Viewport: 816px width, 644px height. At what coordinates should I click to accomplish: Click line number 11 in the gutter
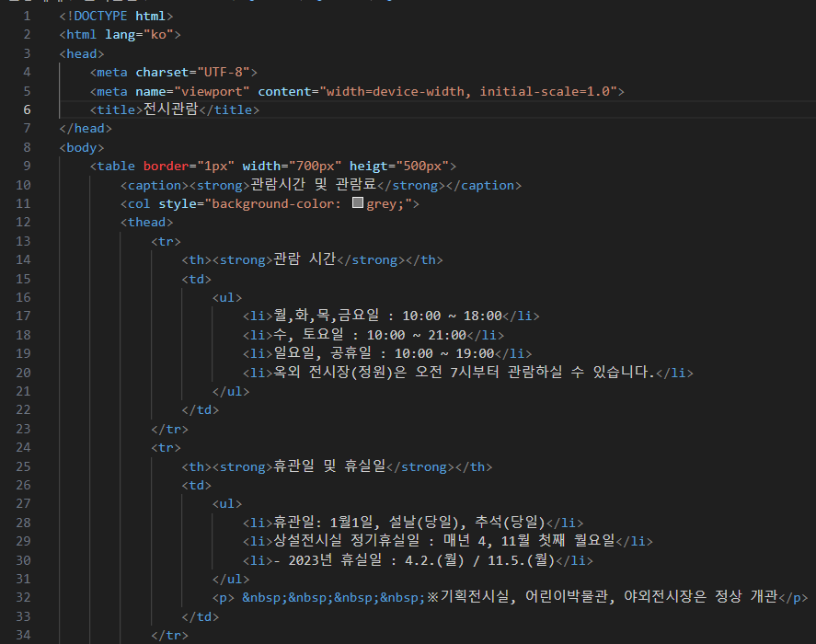pyautogui.click(x=23, y=203)
